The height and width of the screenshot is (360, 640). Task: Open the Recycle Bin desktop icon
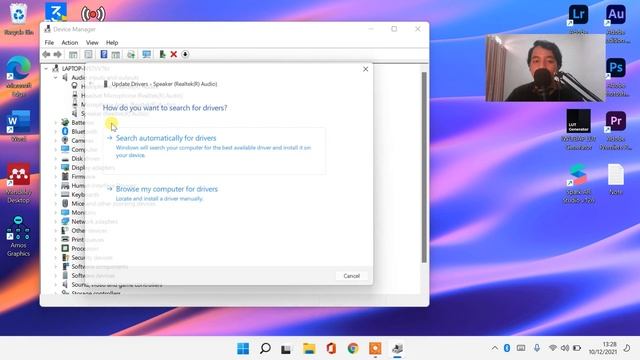pyautogui.click(x=18, y=18)
